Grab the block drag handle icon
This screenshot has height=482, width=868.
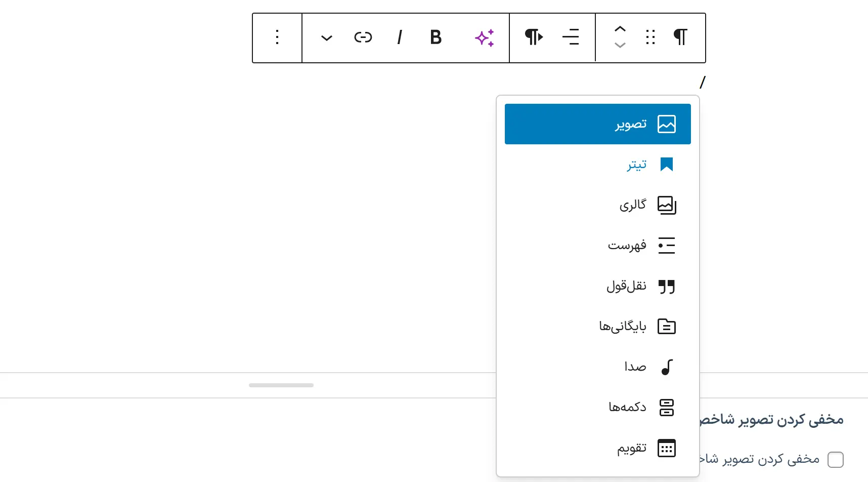pyautogui.click(x=650, y=37)
